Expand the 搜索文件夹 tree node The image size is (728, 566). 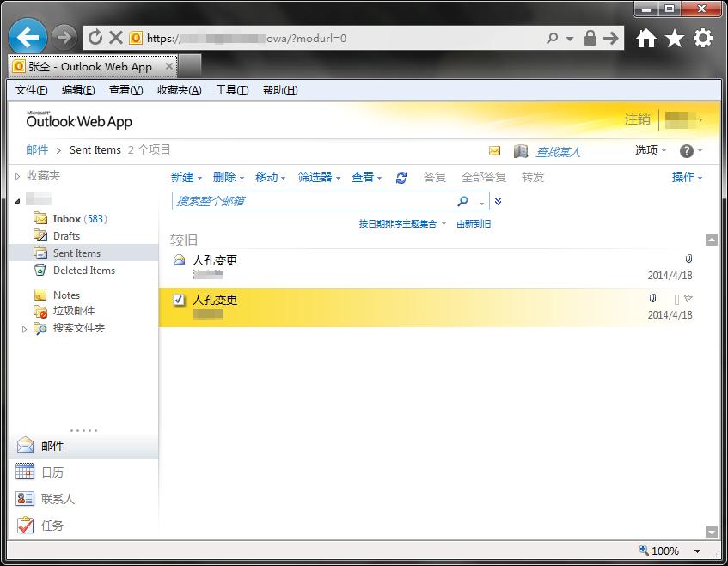click(x=24, y=328)
